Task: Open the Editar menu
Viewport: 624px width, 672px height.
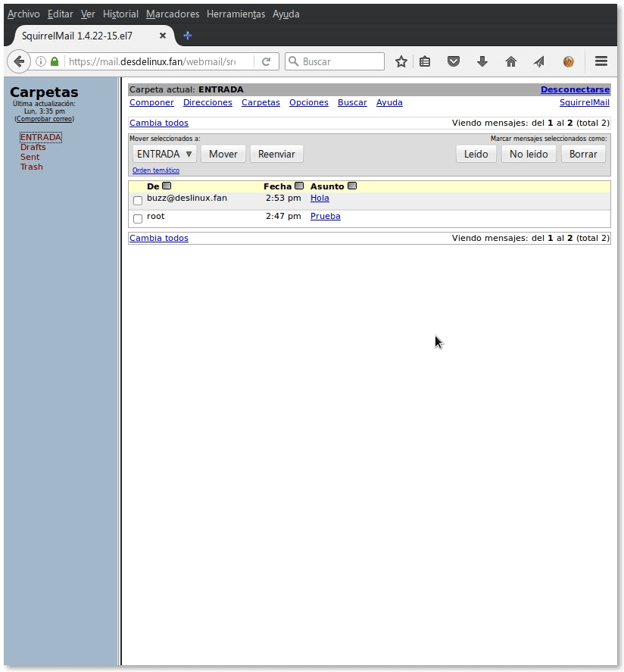Action: point(61,14)
